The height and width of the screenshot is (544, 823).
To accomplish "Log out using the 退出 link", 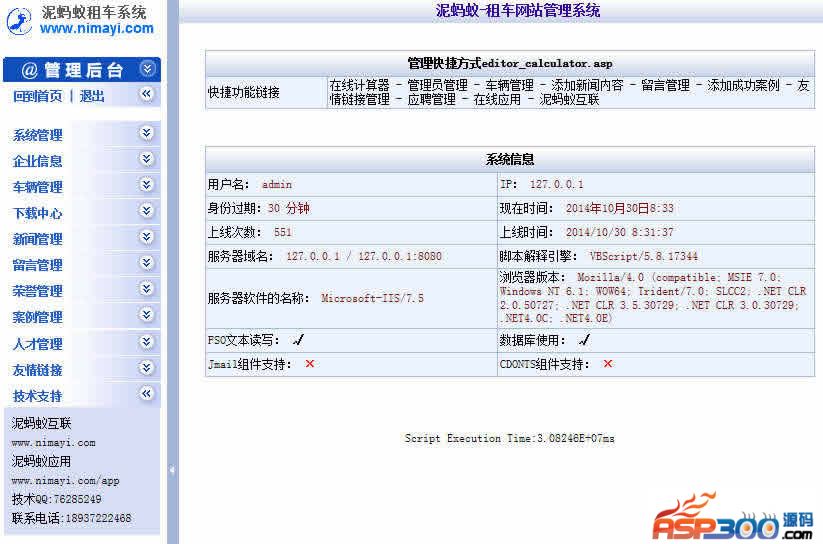I will click(92, 97).
